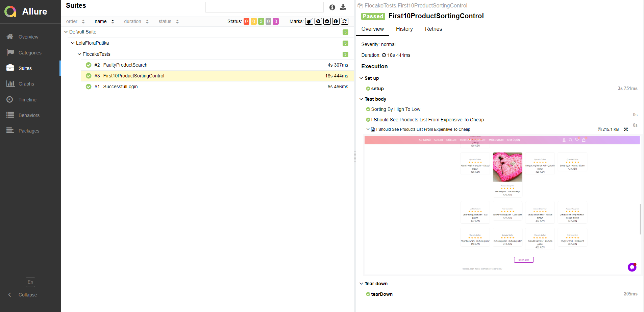Open the En language switcher
The width and height of the screenshot is (644, 312).
[x=30, y=282]
